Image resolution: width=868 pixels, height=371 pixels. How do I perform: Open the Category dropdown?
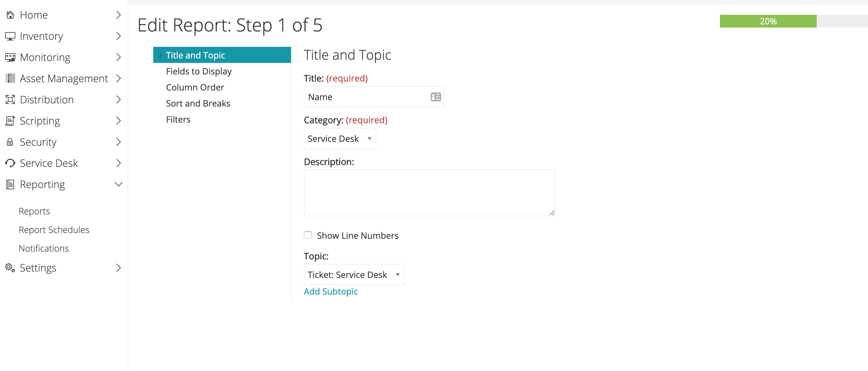tap(340, 139)
